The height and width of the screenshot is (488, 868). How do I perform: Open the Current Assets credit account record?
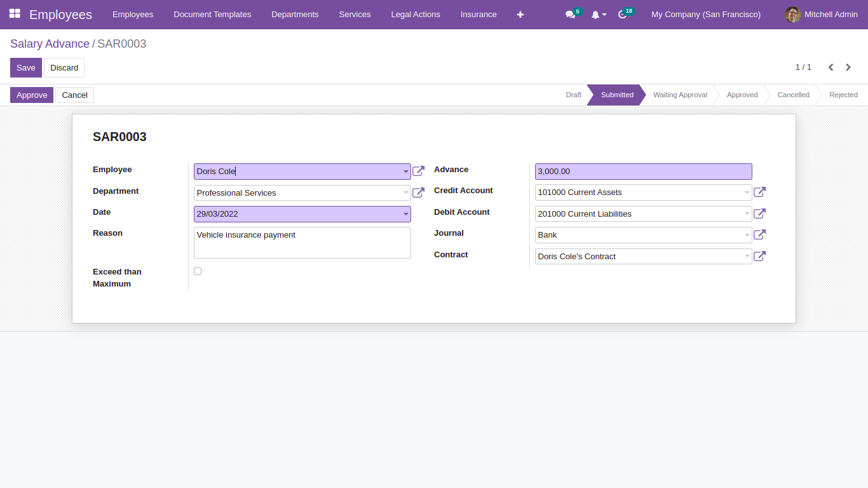point(759,192)
